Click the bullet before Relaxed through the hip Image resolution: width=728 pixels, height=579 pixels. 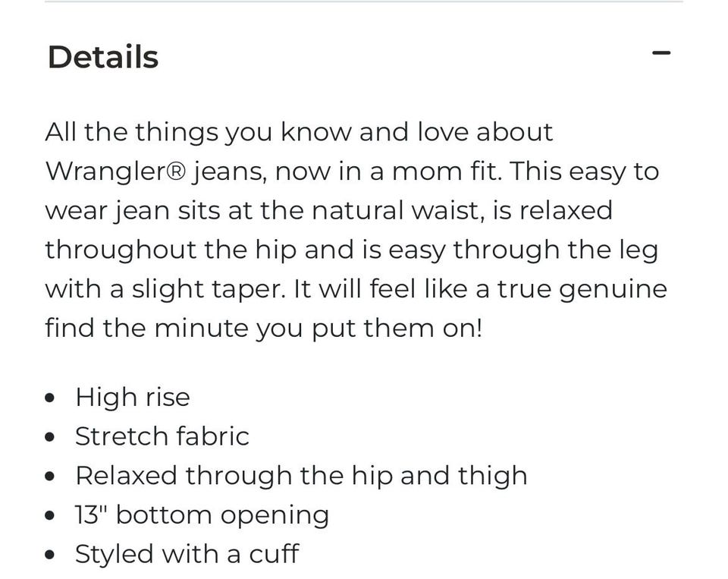coord(50,477)
